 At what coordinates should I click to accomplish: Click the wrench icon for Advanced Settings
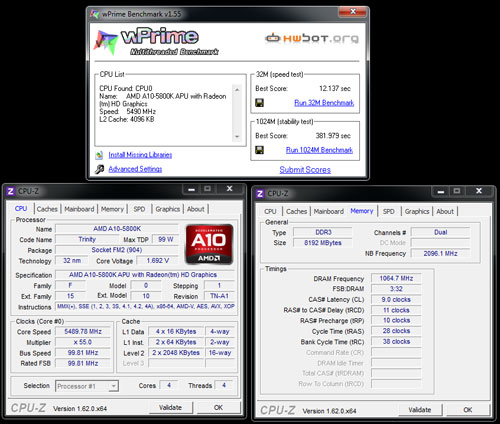pyautogui.click(x=99, y=169)
